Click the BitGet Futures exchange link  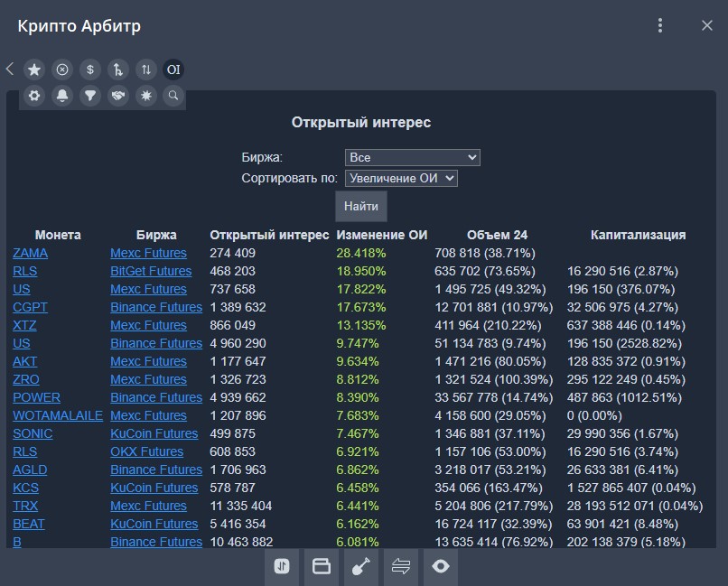point(151,271)
